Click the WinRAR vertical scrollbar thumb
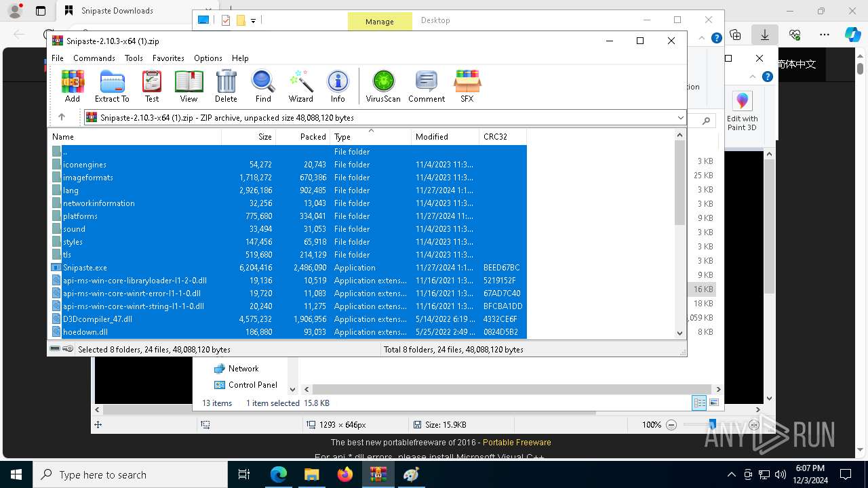 click(x=680, y=183)
